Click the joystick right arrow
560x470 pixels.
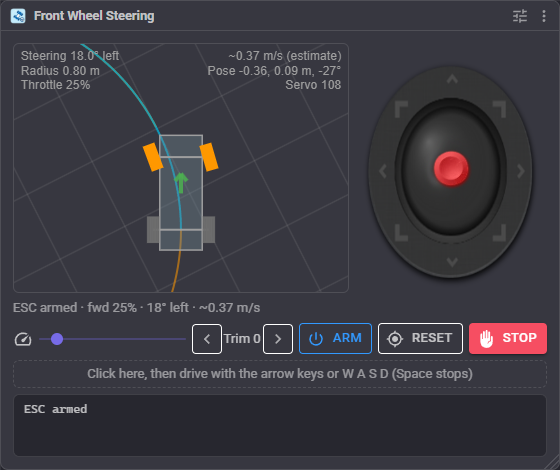[521, 171]
